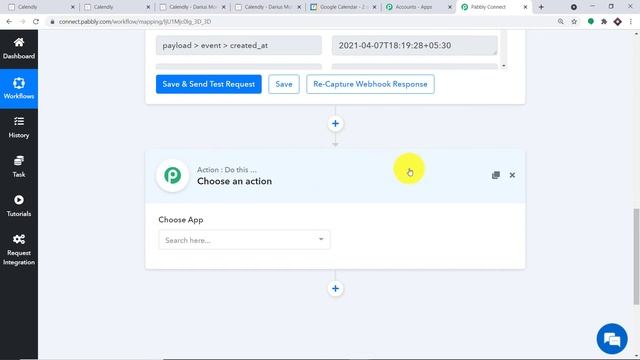The image size is (640, 360).
Task: Click the Choose App search field
Action: (244, 240)
